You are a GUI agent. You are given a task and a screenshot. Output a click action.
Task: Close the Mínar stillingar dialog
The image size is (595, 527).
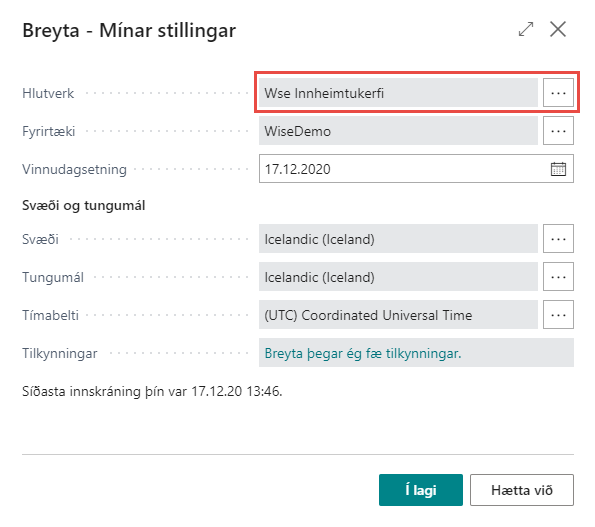tap(558, 29)
